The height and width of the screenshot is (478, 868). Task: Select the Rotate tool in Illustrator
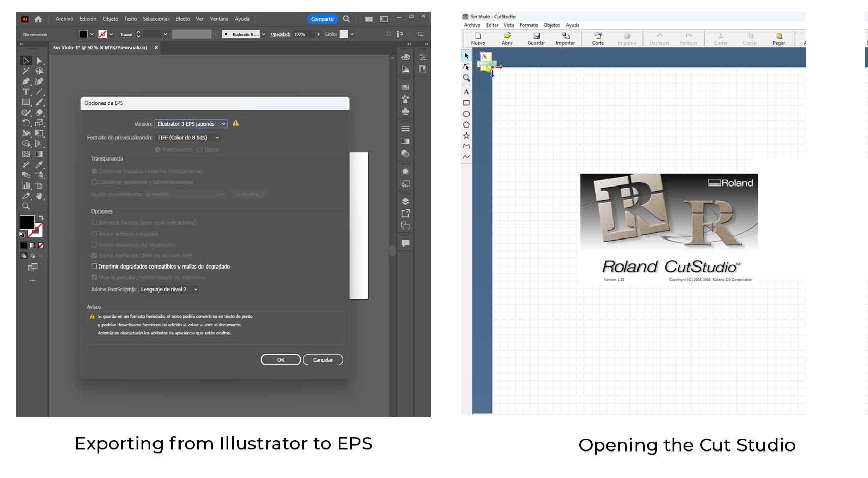pyautogui.click(x=26, y=123)
